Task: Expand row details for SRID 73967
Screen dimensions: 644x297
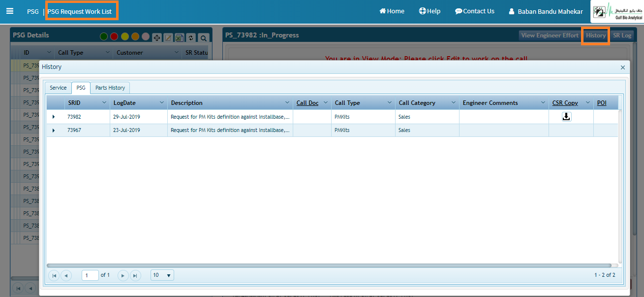Action: [x=54, y=130]
